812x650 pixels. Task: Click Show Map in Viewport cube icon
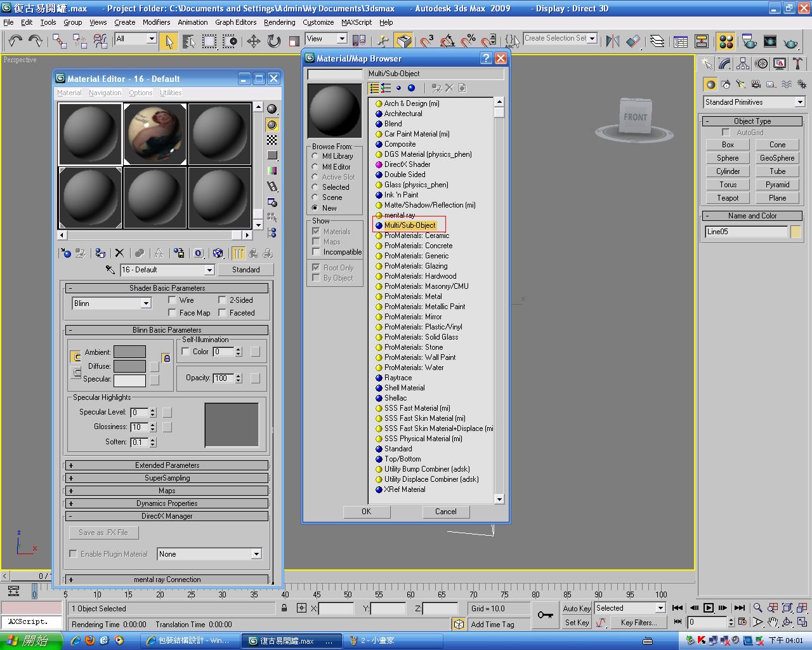click(x=218, y=253)
